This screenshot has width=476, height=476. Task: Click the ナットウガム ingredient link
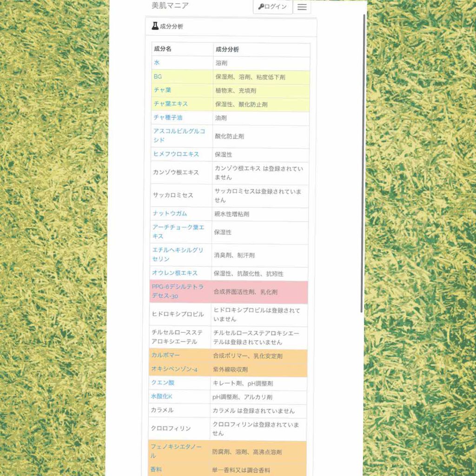[x=169, y=213]
